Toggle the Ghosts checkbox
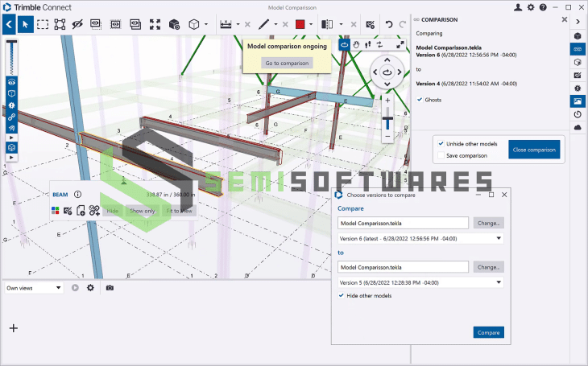The height and width of the screenshot is (366, 588). 420,100
